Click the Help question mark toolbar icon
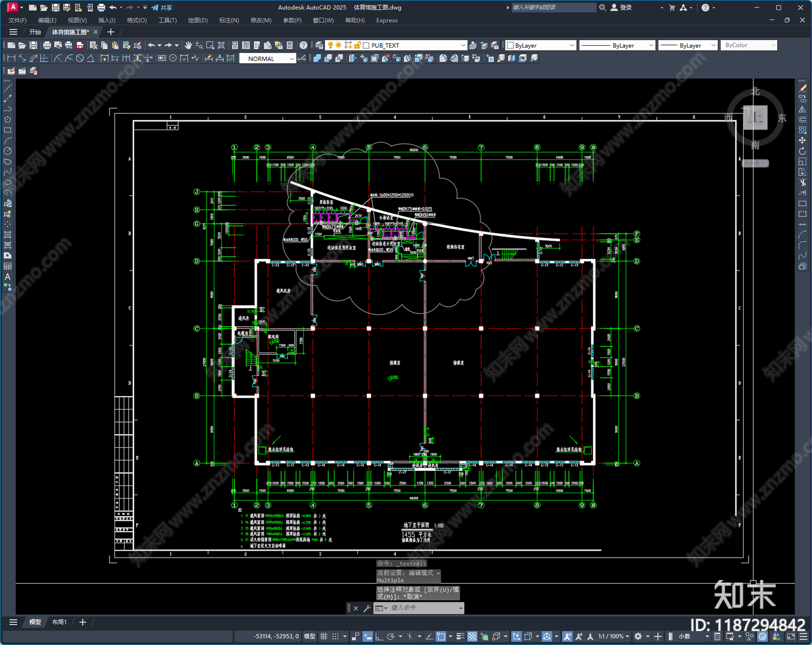Screen dimensions: 812x645 point(303,45)
